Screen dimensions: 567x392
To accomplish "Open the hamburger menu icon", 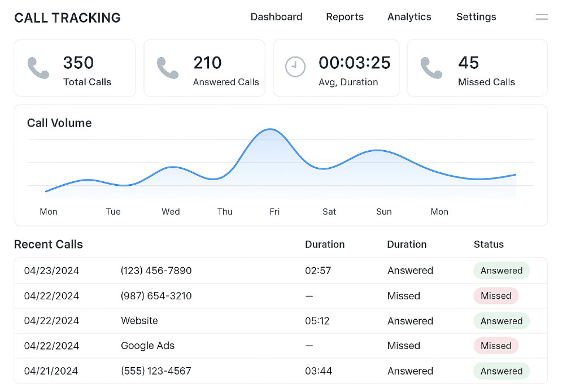I will tap(541, 17).
